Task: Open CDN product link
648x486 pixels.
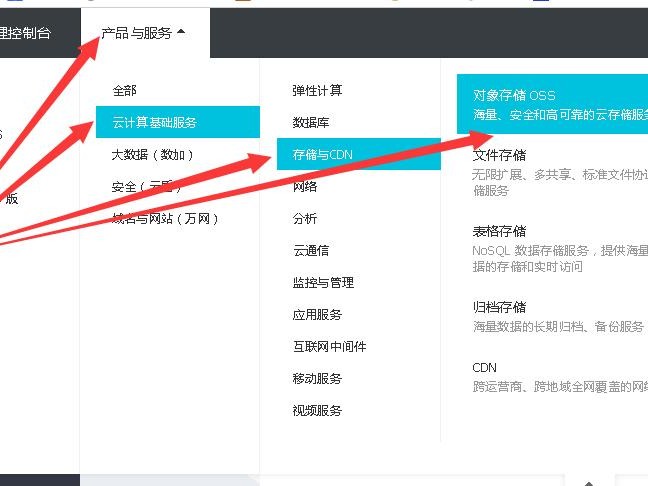Action: 484,367
